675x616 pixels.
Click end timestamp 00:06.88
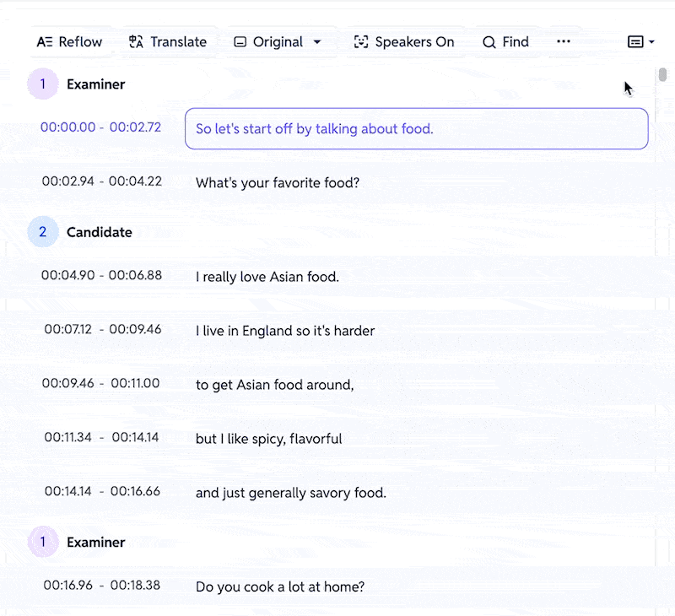(x=135, y=275)
